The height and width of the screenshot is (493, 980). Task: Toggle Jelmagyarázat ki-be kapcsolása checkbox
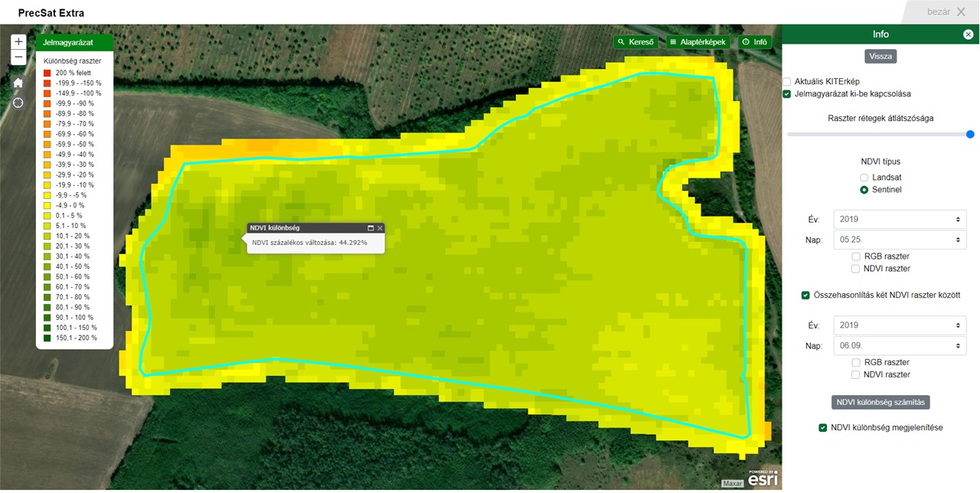(x=786, y=93)
